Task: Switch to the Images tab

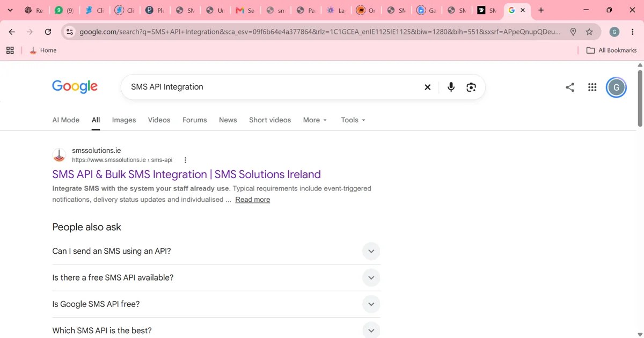Action: coord(124,120)
